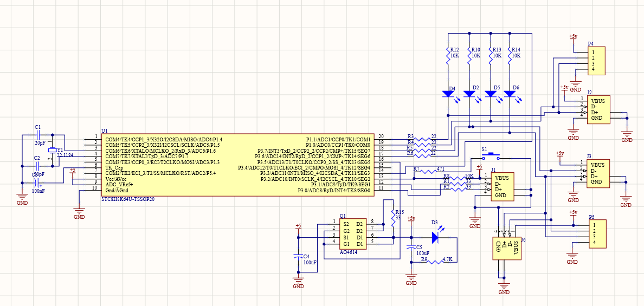Image resolution: width=644 pixels, height=306 pixels.
Task: Click the 4.7K value of R9
Action: point(447,259)
